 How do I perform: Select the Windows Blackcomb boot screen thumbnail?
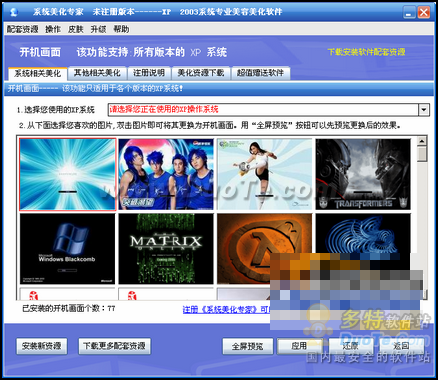[68, 249]
